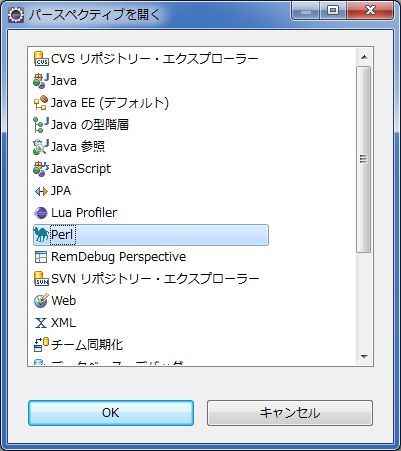Screen dimensions: 401x451
Task: Select the Web perspective globe icon
Action: tap(41, 301)
